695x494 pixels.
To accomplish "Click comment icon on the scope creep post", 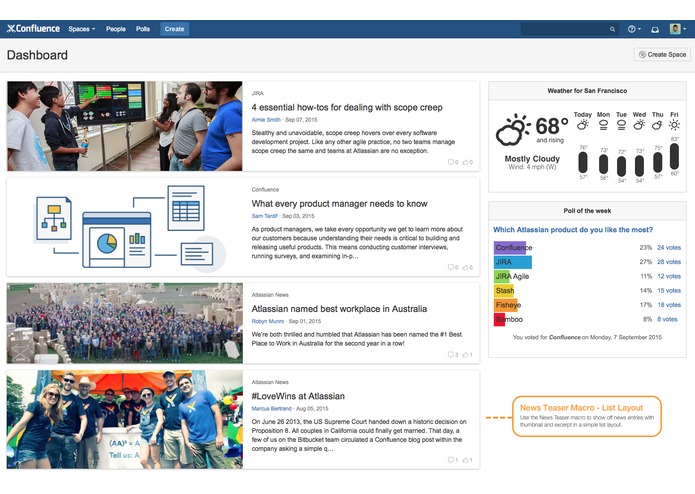I will pos(453,162).
